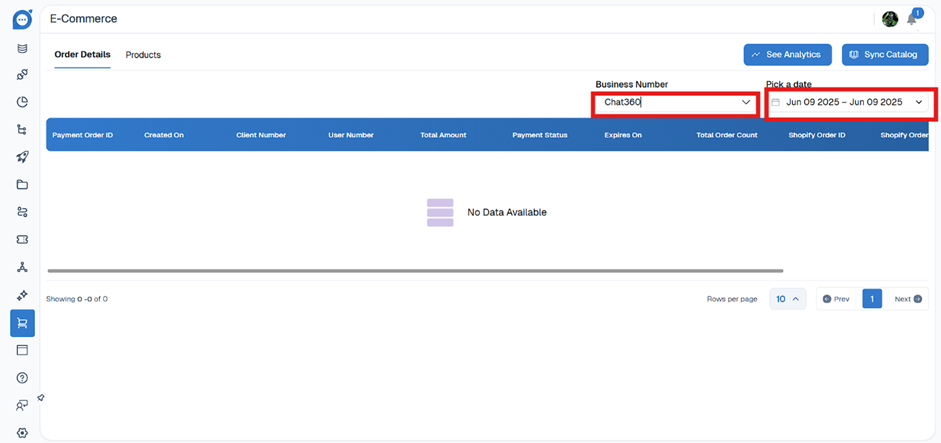Image resolution: width=941 pixels, height=443 pixels.
Task: Select the Order Details tab
Action: 82,54
